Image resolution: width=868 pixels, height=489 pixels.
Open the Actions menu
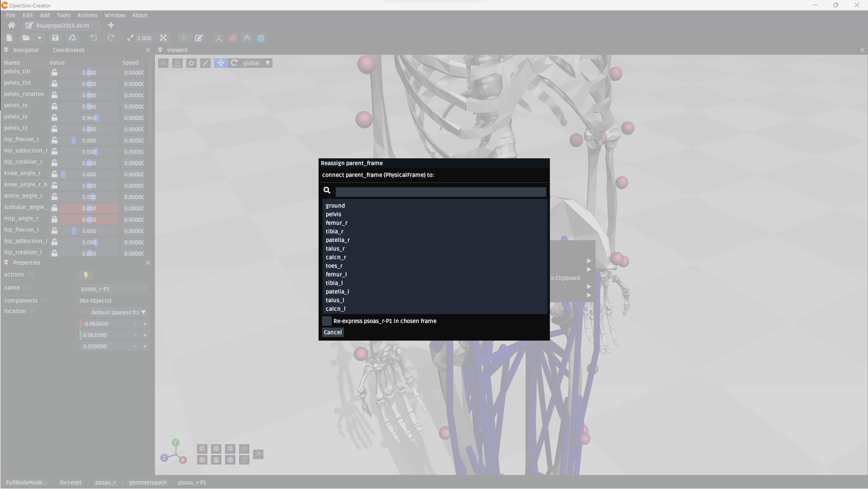coord(87,15)
